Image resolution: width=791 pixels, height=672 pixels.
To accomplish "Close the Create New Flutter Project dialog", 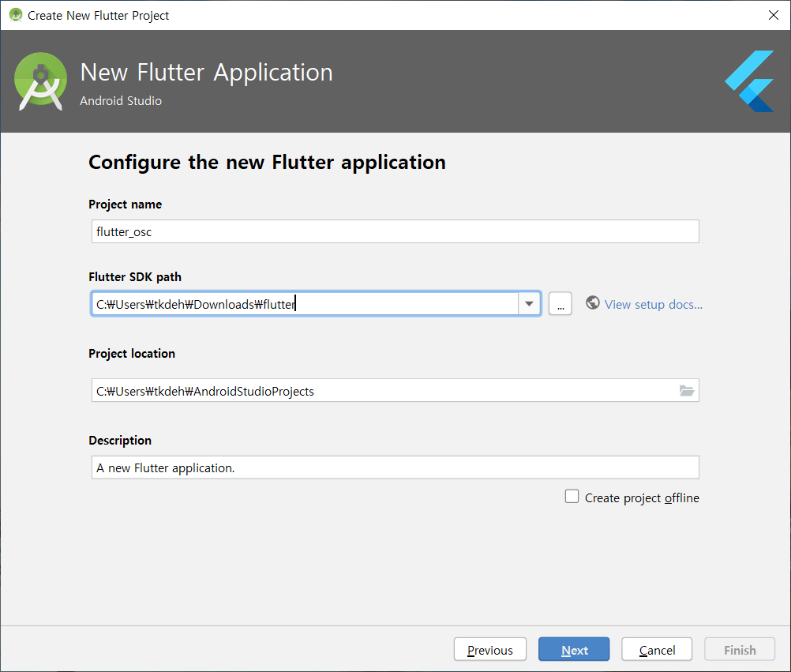I will click(773, 15).
